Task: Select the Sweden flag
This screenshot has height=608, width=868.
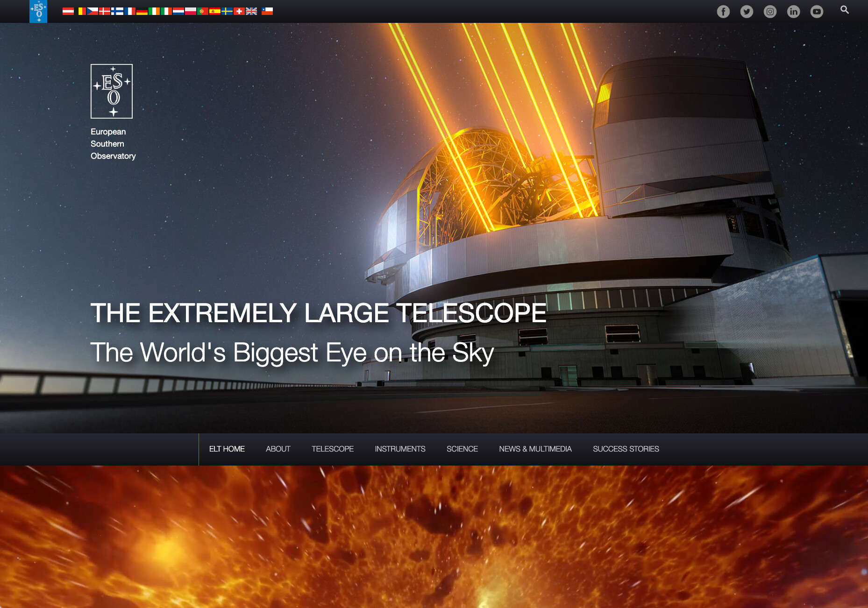Action: [227, 11]
